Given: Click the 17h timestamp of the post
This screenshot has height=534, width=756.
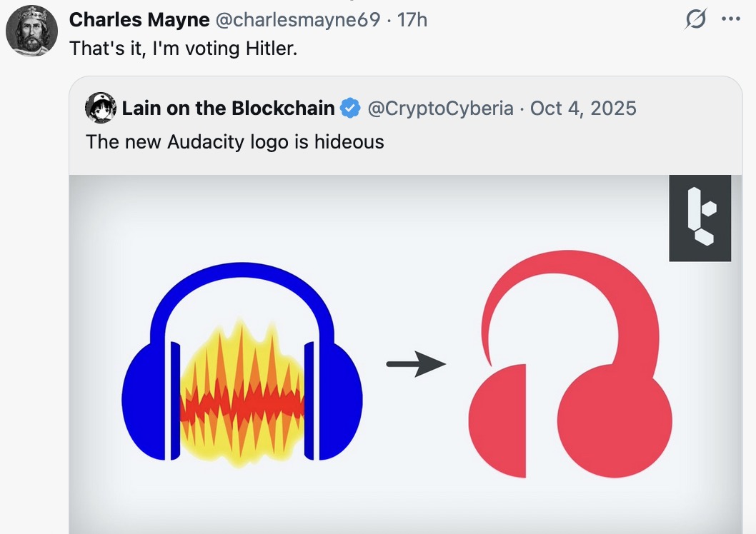Looking at the screenshot, I should [412, 20].
